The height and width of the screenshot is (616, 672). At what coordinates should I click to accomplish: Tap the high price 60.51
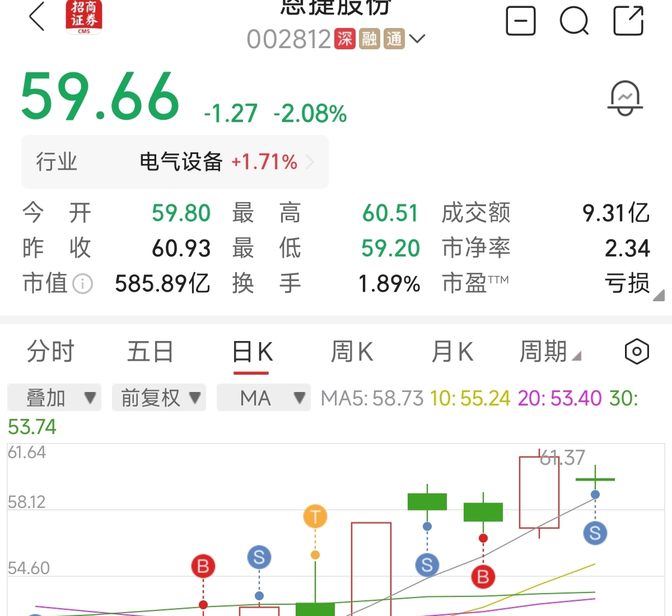click(390, 213)
